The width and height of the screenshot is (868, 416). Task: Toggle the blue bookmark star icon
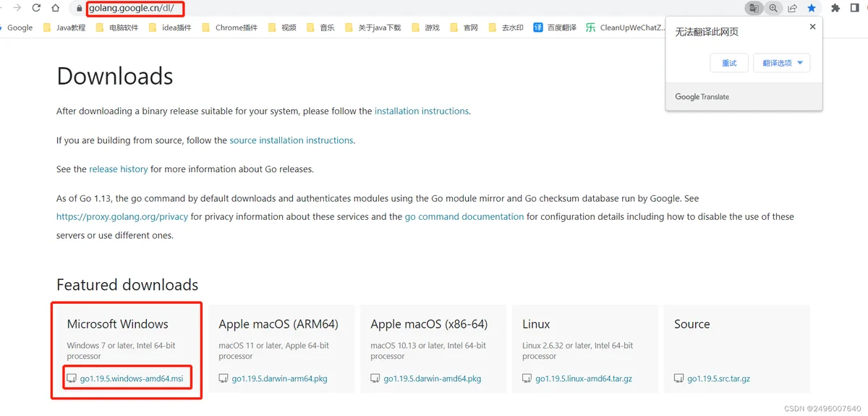[812, 8]
